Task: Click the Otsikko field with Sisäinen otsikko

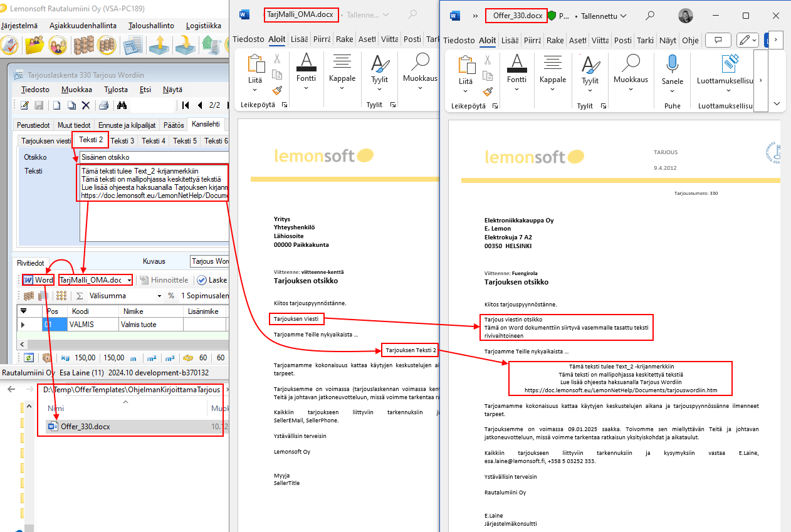Action: coord(154,157)
